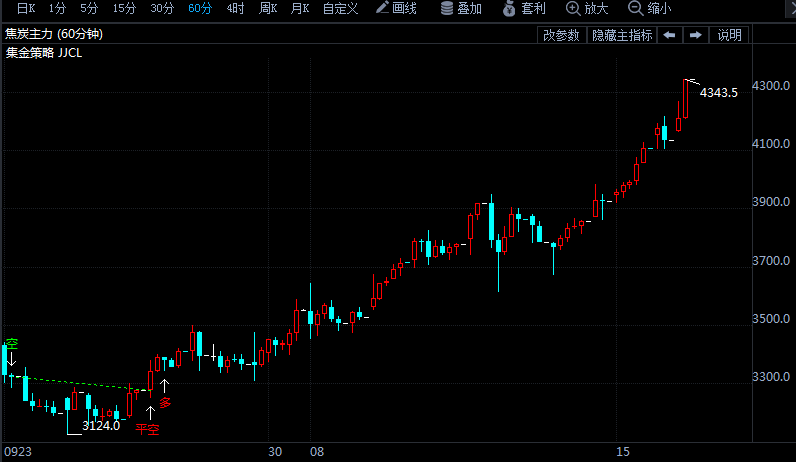Select the 30分 timeframe tab
796x462 pixels.
(162, 8)
